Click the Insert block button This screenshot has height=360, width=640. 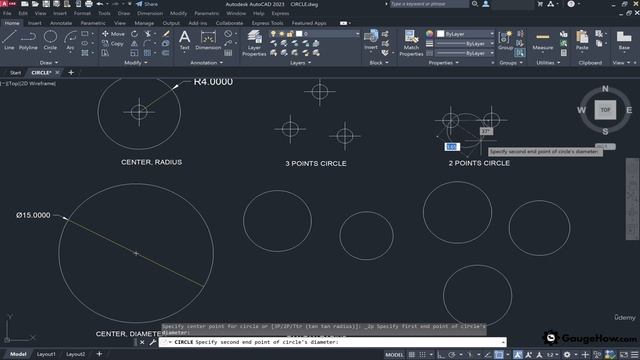click(371, 40)
